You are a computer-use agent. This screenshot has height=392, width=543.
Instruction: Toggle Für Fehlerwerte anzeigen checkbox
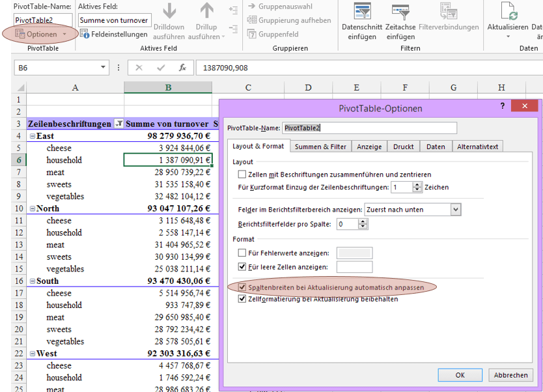[242, 253]
